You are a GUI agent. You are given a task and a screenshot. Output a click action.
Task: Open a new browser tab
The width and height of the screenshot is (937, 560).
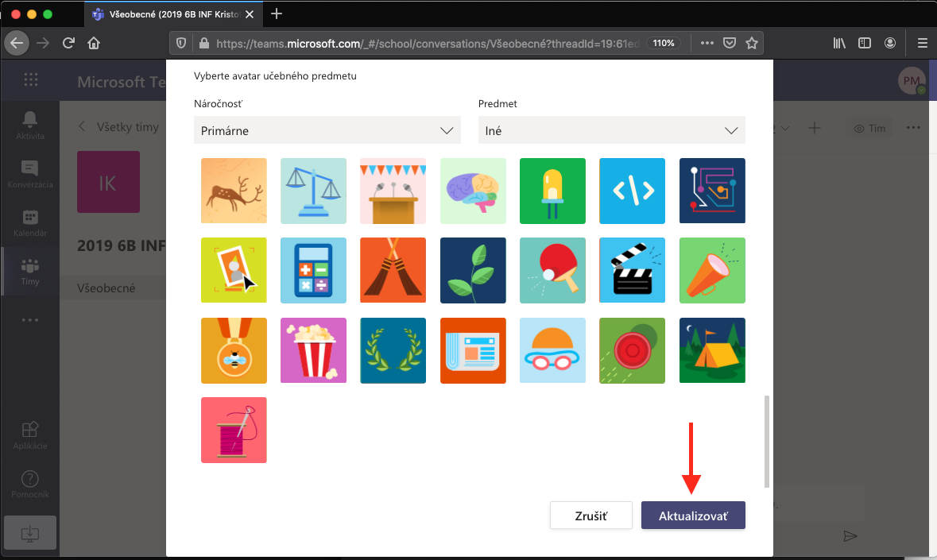point(277,14)
